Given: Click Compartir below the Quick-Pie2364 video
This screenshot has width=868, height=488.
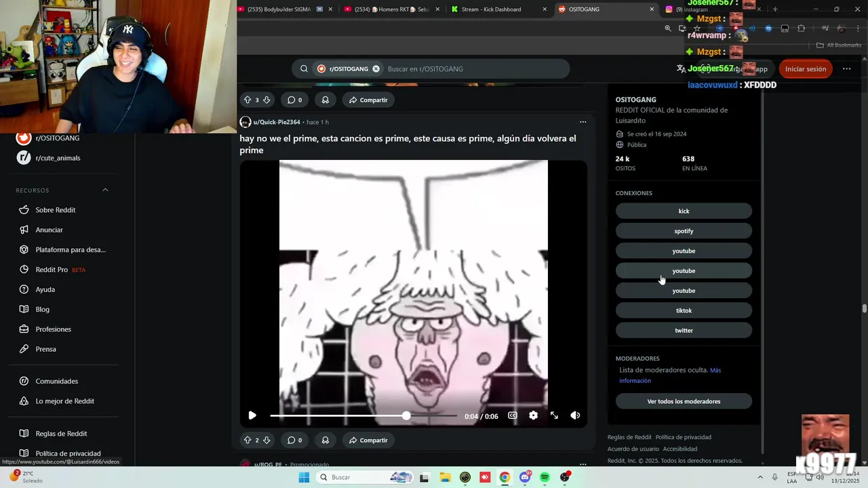Looking at the screenshot, I should tap(368, 440).
